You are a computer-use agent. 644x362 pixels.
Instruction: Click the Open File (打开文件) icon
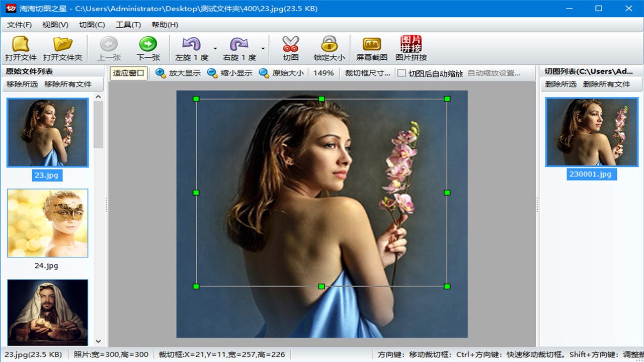[x=21, y=45]
